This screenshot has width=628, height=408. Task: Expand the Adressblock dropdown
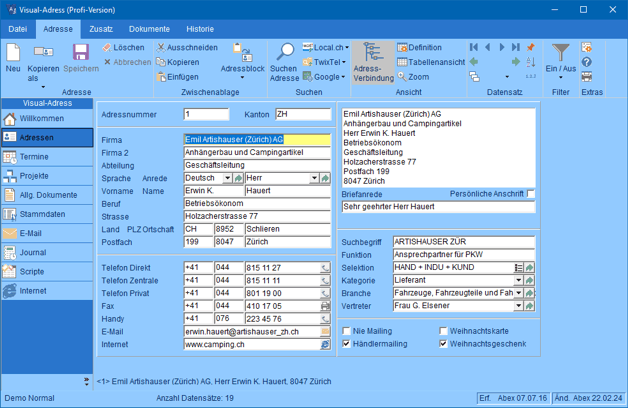pyautogui.click(x=242, y=78)
